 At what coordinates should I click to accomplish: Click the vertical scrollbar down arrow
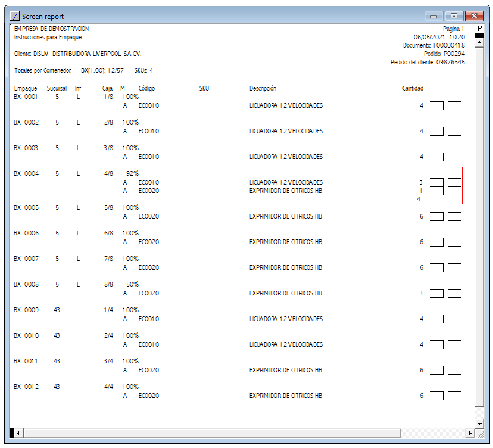pyautogui.click(x=479, y=424)
